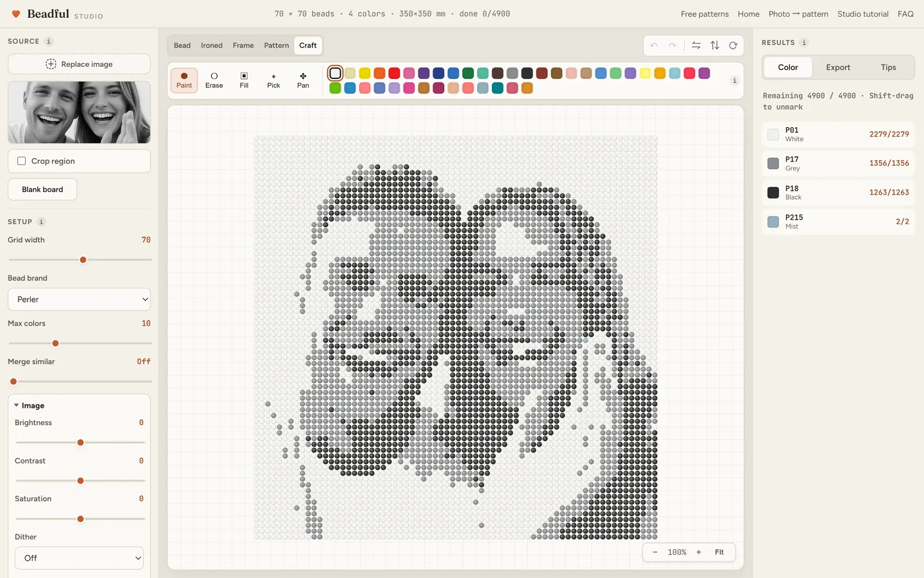The image size is (924, 578).
Task: Click the P01 White color chip
Action: 773,134
